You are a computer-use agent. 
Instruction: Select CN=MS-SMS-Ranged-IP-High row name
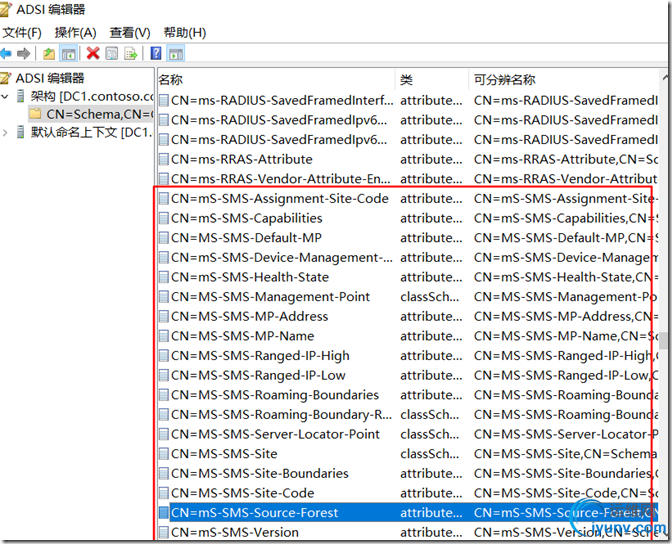(260, 356)
